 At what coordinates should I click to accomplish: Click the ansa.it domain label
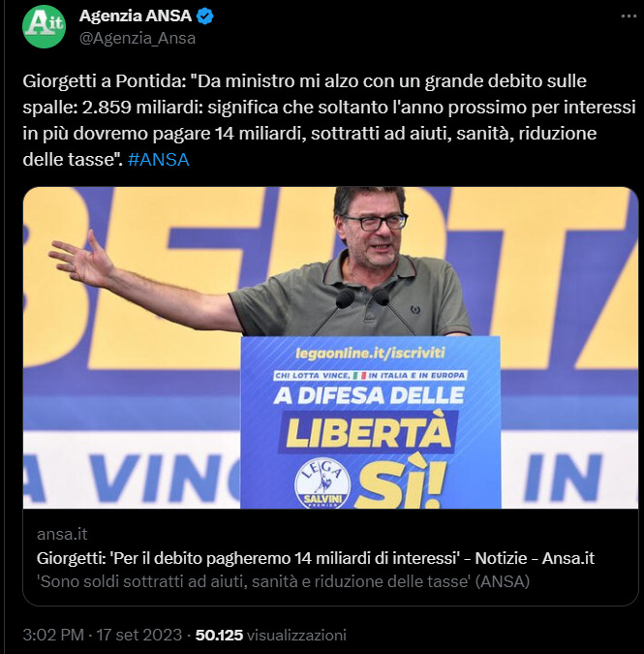click(x=62, y=534)
